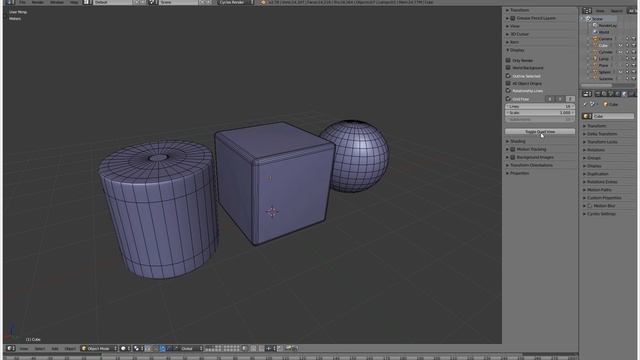Click the Scene icon in outliner
Viewport: 640px width, 360px height.
(x=589, y=19)
